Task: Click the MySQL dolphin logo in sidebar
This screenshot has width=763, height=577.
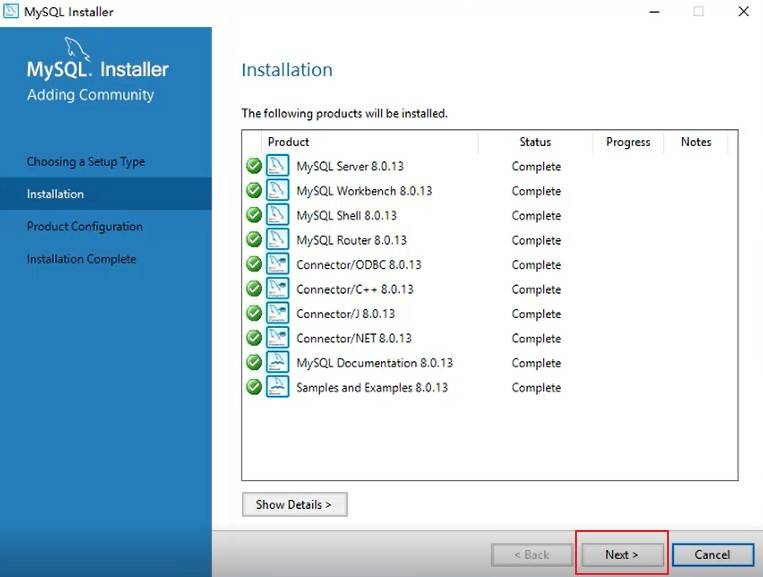Action: coord(77,49)
